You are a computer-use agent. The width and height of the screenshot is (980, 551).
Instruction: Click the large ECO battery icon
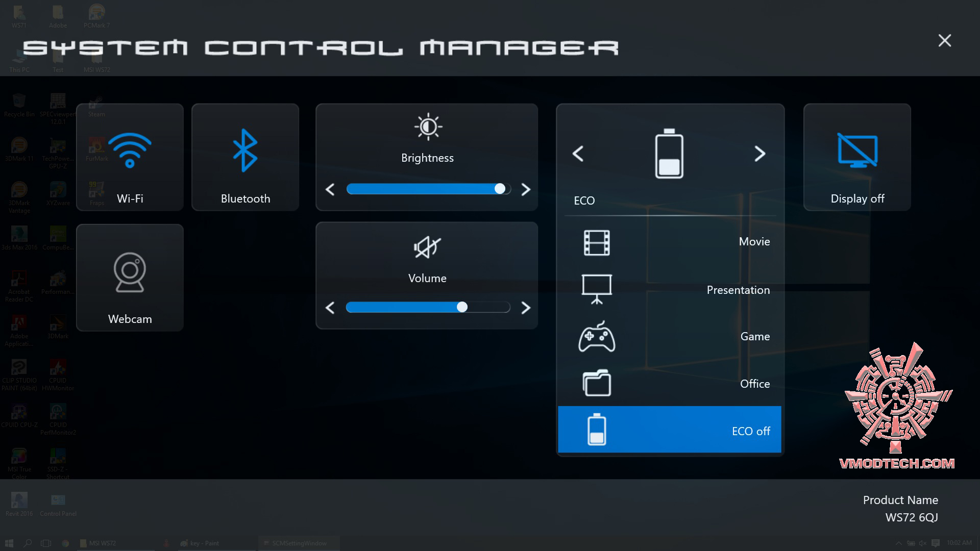coord(669,154)
